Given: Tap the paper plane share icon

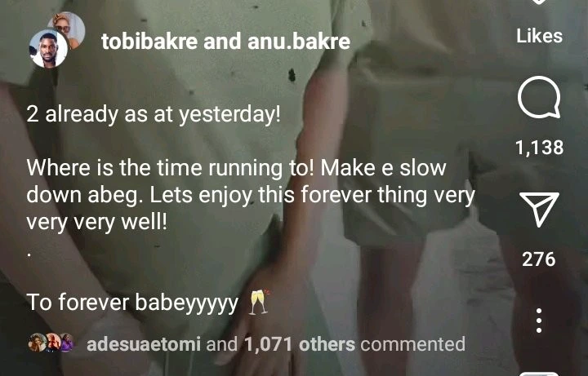Looking at the screenshot, I should (539, 209).
